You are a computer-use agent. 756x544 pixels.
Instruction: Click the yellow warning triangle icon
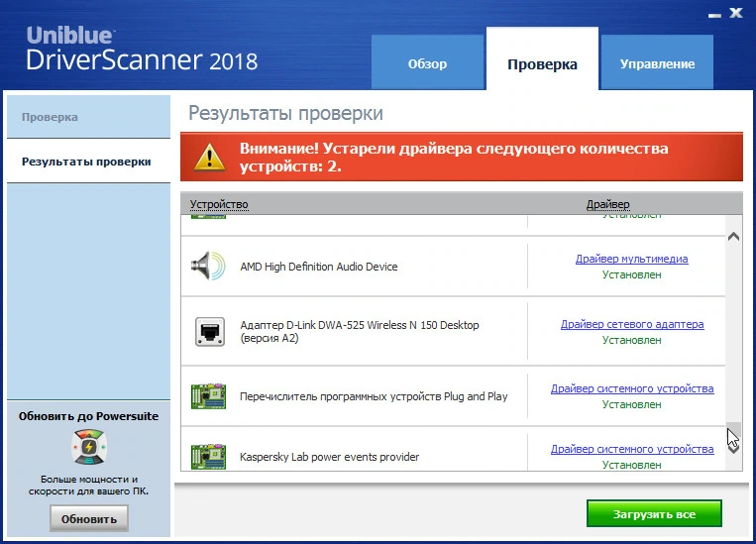click(209, 158)
